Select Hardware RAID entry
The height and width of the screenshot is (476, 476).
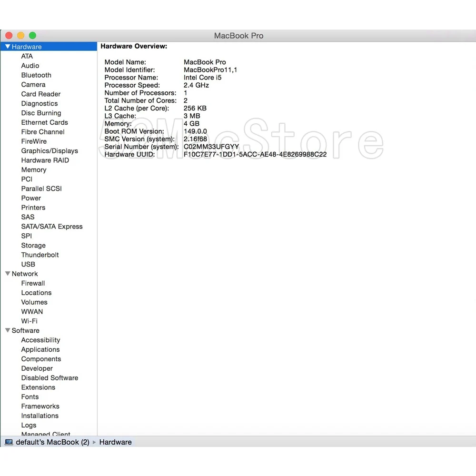pyautogui.click(x=45, y=160)
